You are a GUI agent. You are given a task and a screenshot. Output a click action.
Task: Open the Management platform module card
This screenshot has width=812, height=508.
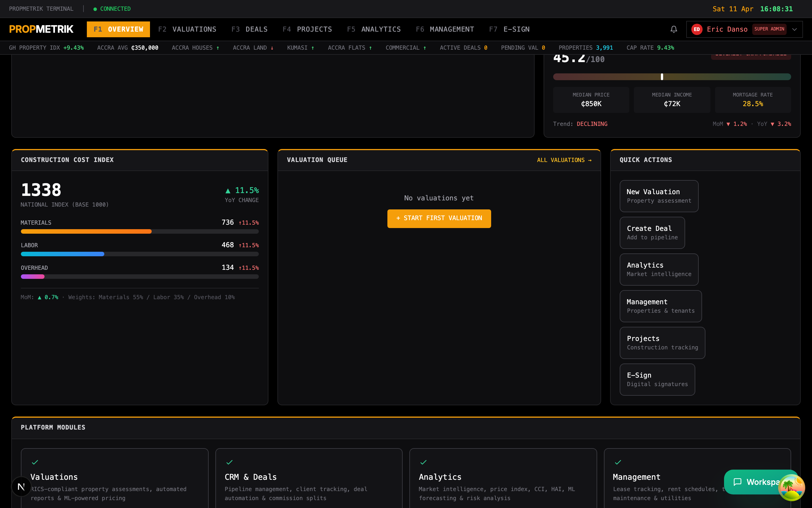(697, 478)
